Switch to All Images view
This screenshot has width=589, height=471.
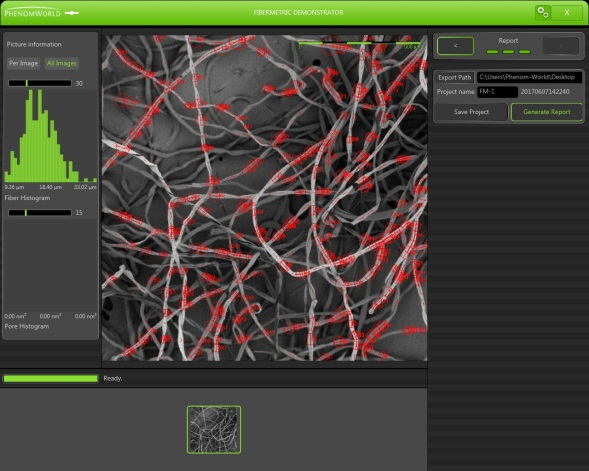tap(62, 63)
